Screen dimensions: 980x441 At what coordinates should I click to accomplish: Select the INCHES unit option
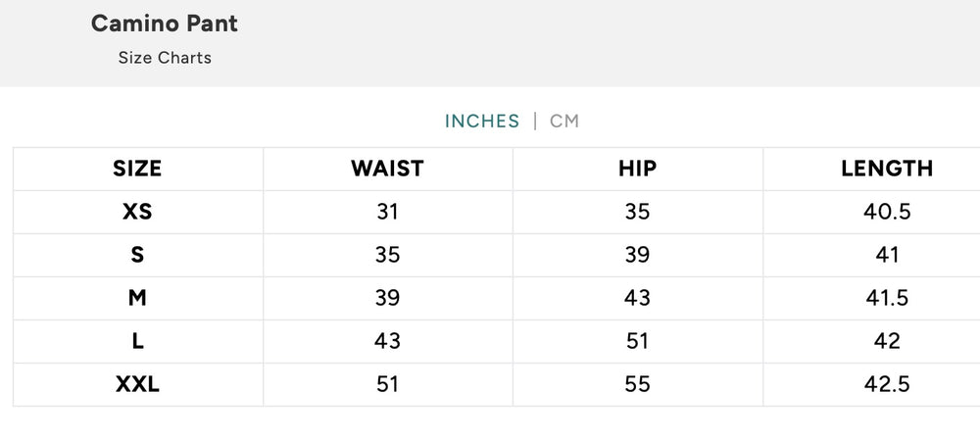pos(482,122)
